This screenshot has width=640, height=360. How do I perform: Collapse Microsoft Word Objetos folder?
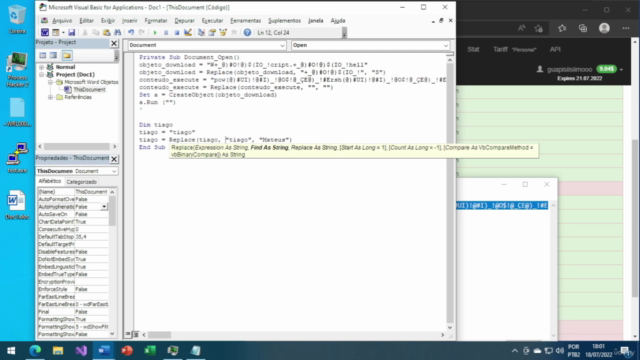coord(50,82)
